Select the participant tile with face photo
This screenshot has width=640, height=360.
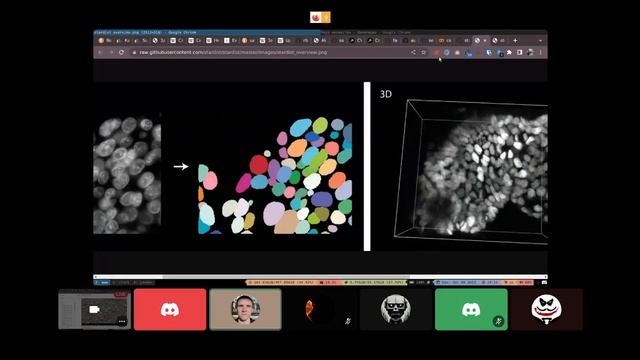coord(245,309)
